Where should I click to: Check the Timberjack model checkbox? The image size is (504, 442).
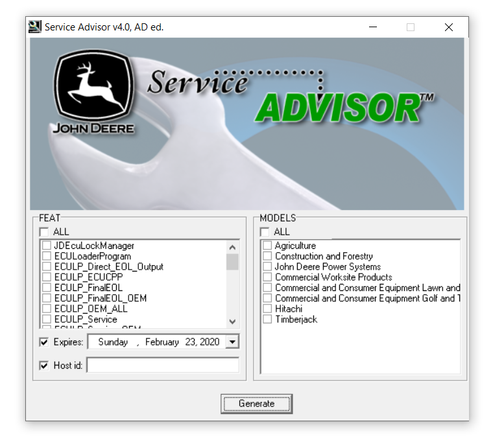pos(267,319)
